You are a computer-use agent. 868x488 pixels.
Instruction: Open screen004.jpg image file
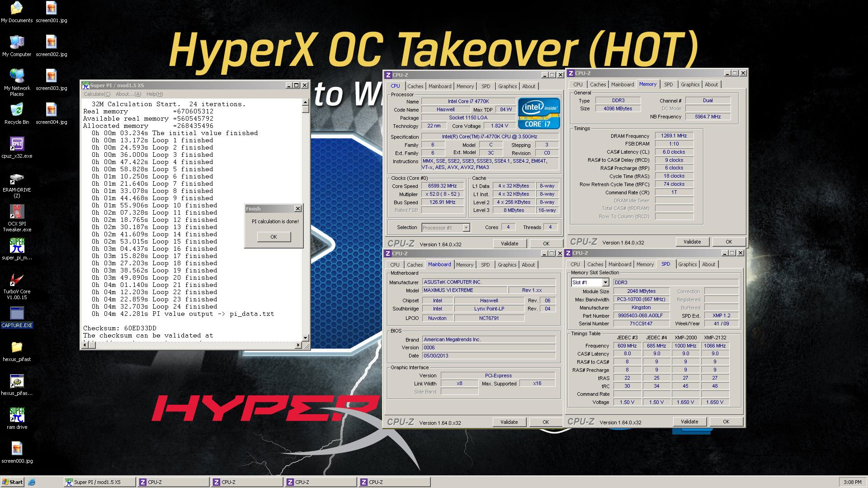click(52, 114)
